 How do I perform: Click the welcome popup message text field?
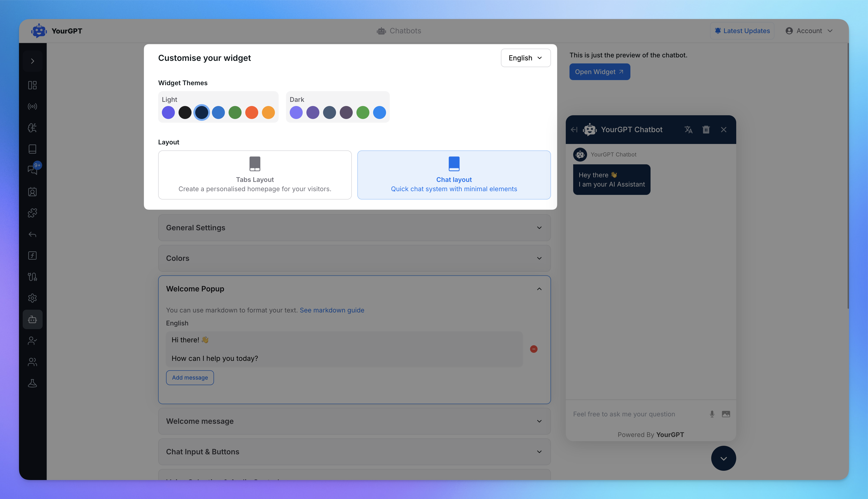coord(344,349)
